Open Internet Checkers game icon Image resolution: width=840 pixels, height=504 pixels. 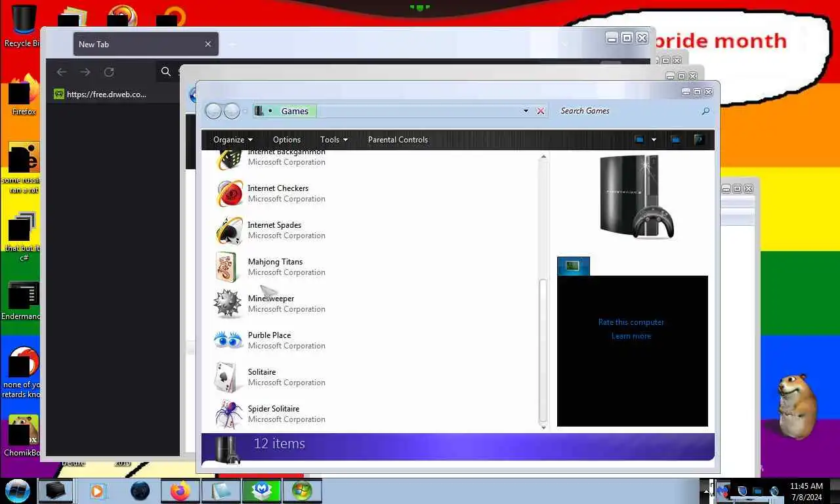230,194
